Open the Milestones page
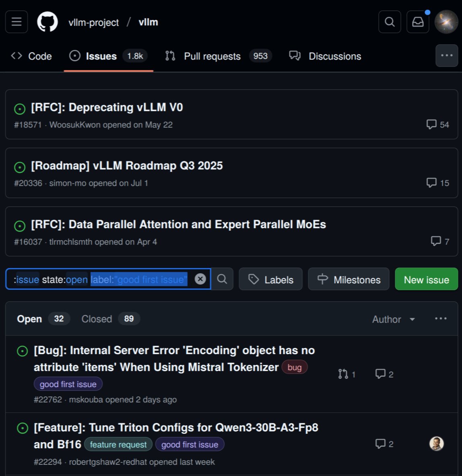 (x=349, y=279)
